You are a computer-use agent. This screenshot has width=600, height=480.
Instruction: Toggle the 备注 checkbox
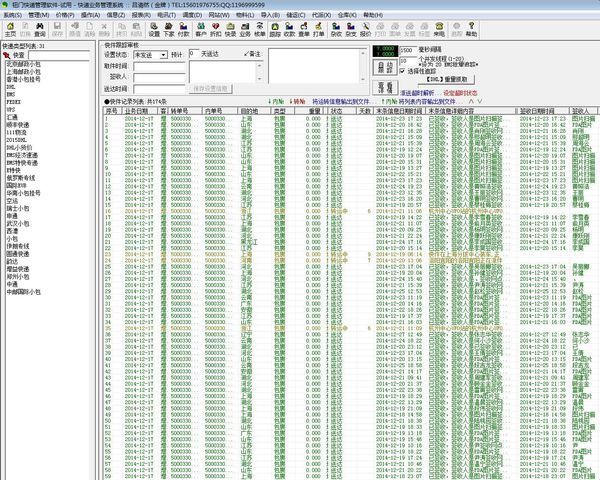246,54
